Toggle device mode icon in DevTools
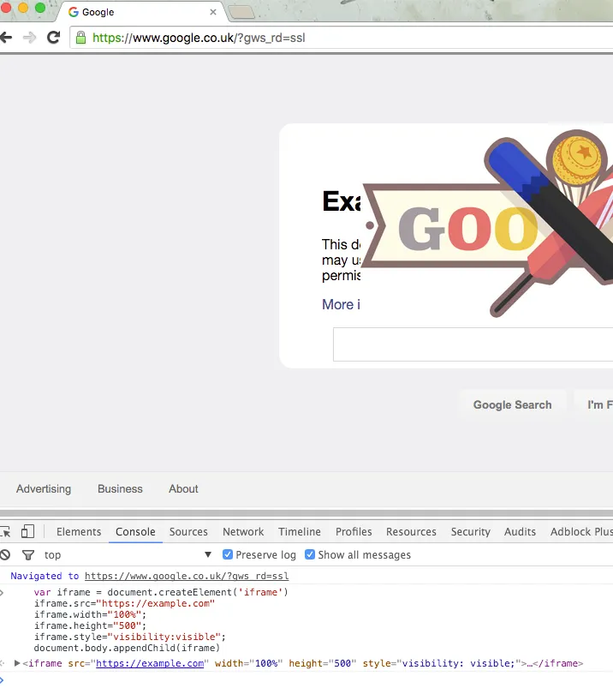Screen dimensions: 613x700 point(27,531)
